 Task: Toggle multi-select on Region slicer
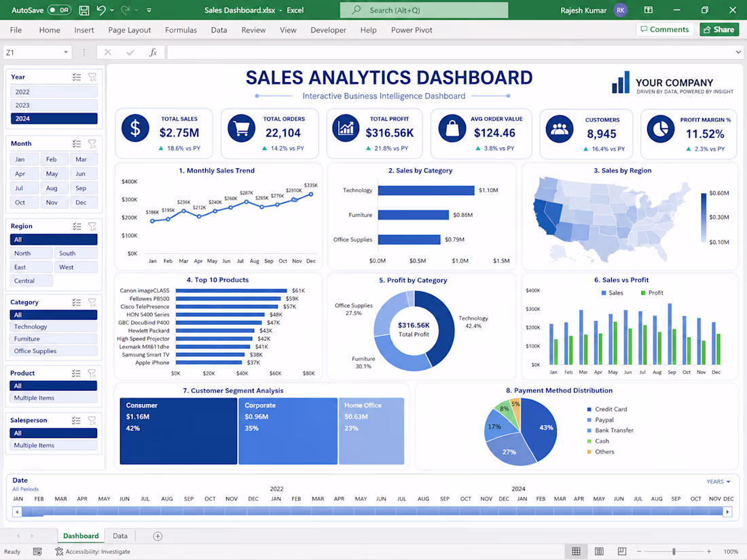77,226
